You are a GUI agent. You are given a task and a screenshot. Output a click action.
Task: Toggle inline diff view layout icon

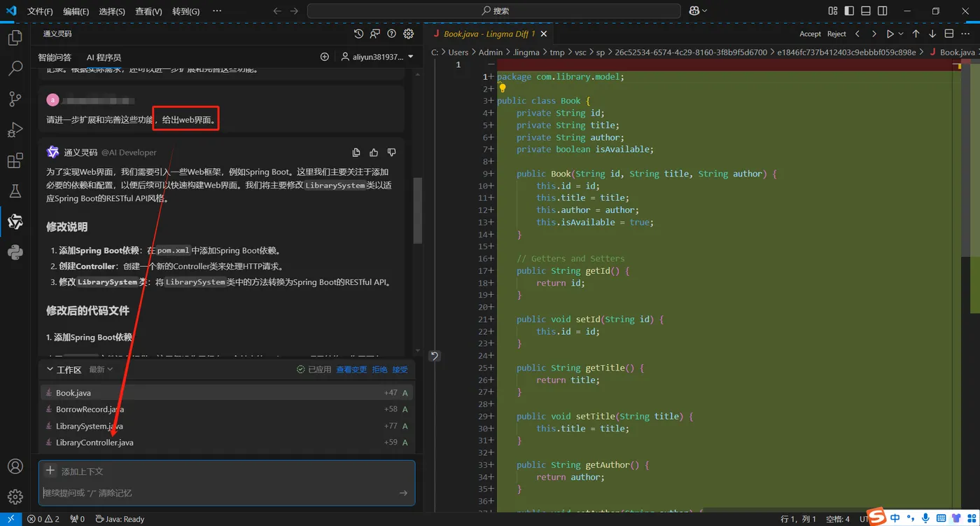tap(949, 34)
